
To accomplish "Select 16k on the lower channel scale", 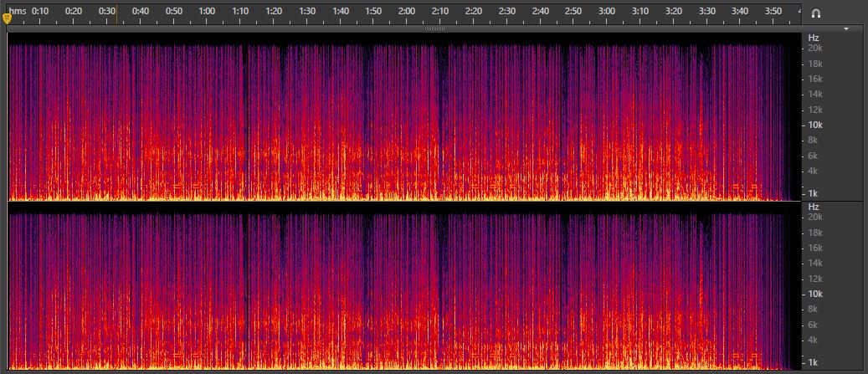I will pyautogui.click(x=816, y=248).
